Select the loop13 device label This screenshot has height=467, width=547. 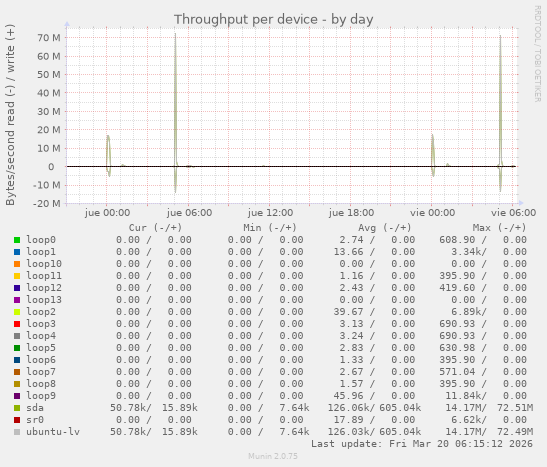[x=44, y=300]
